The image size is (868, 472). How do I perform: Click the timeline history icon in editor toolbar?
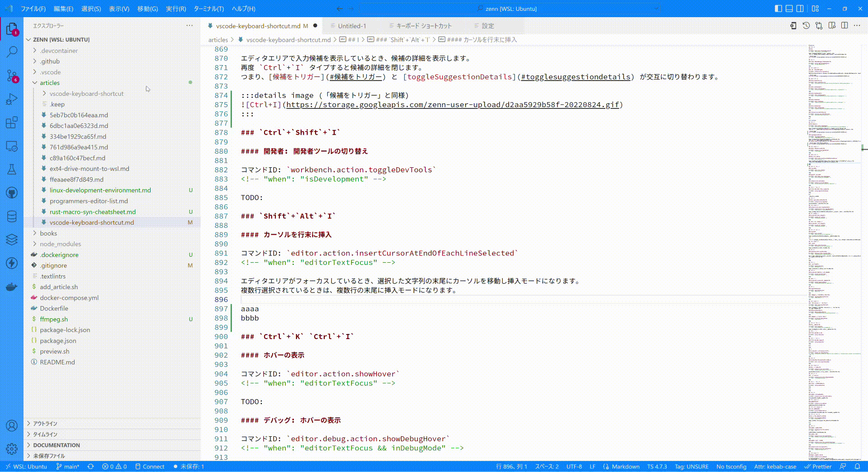(806, 26)
